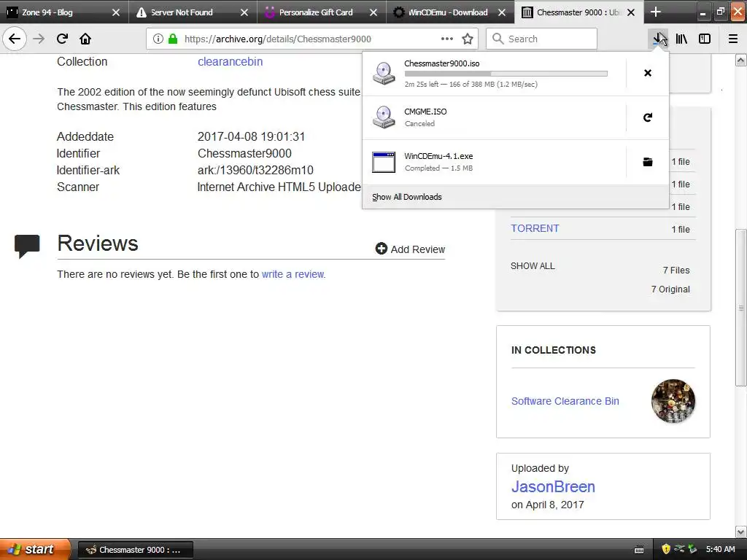Open the Windows start menu

34,549
